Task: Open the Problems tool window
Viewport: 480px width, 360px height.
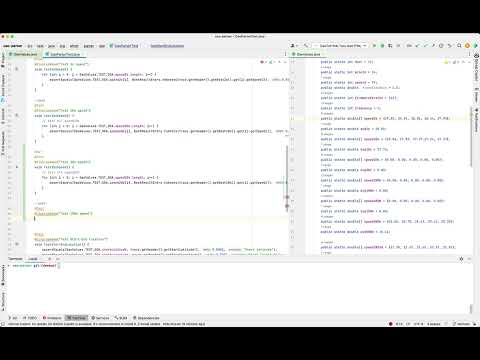Action: click(52, 318)
